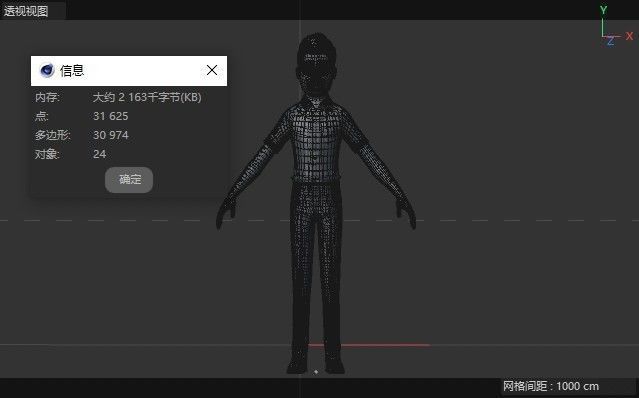Click the 点: label
The width and height of the screenshot is (639, 398).
[42, 116]
